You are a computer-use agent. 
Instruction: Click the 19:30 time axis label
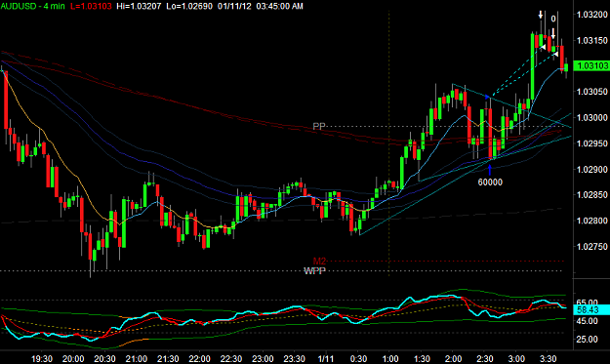(x=42, y=358)
